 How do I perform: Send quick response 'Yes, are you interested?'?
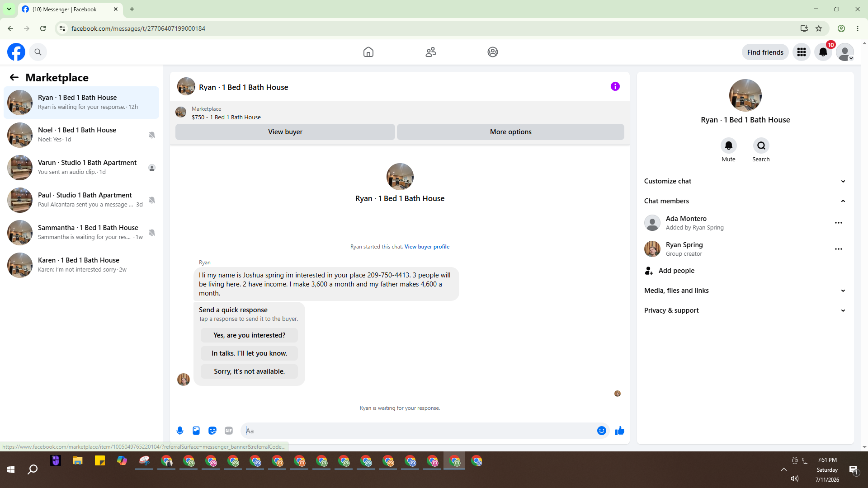click(249, 335)
